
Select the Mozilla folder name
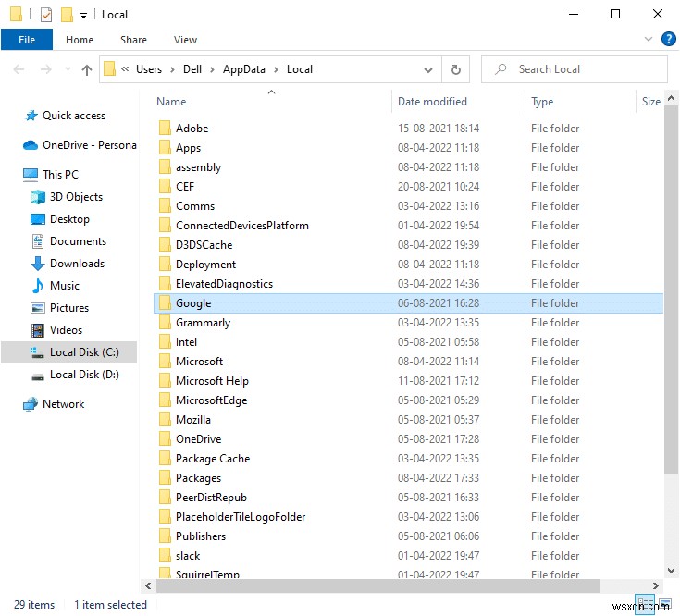pos(193,420)
